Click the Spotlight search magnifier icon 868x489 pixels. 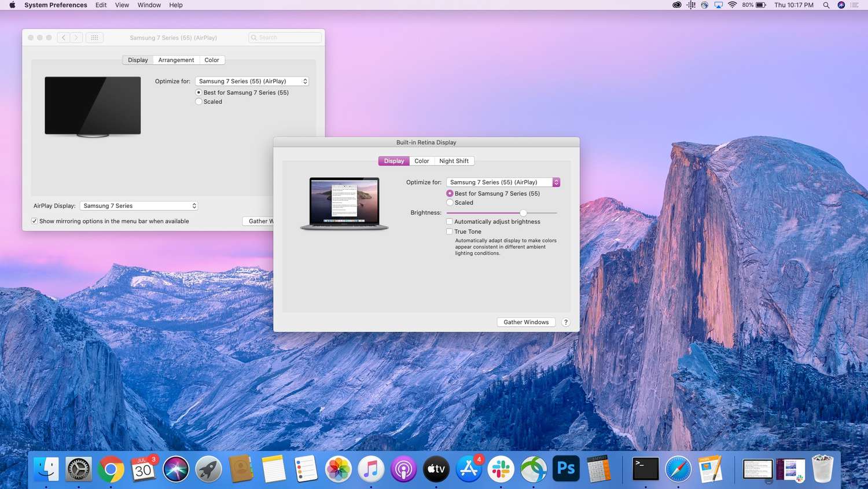pyautogui.click(x=826, y=5)
